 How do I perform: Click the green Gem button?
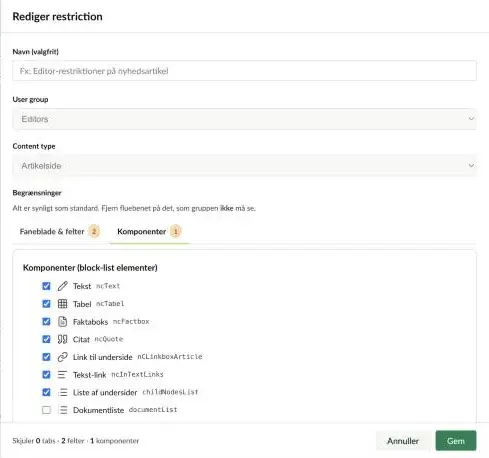(456, 441)
